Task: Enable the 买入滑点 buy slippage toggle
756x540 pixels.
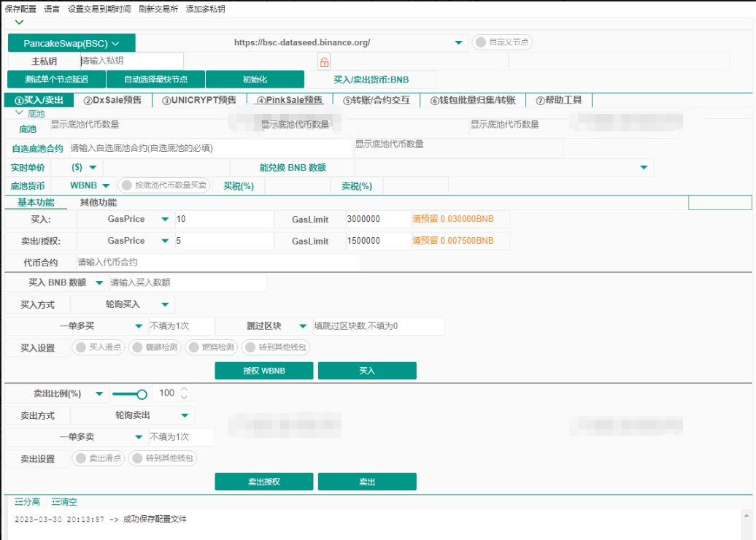Action: [x=98, y=347]
